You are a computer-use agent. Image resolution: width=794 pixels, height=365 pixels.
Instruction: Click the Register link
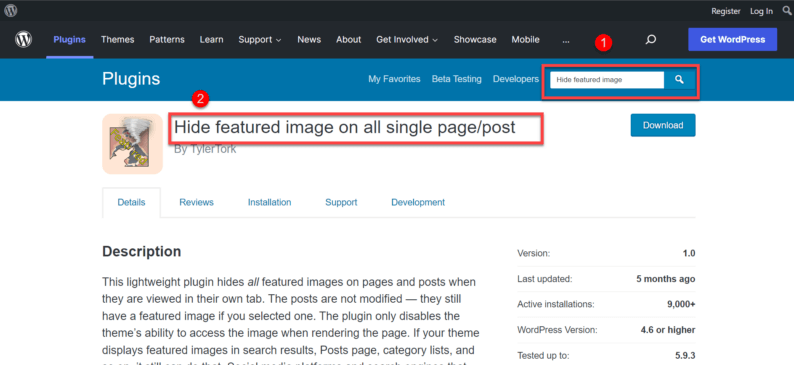[x=726, y=11]
